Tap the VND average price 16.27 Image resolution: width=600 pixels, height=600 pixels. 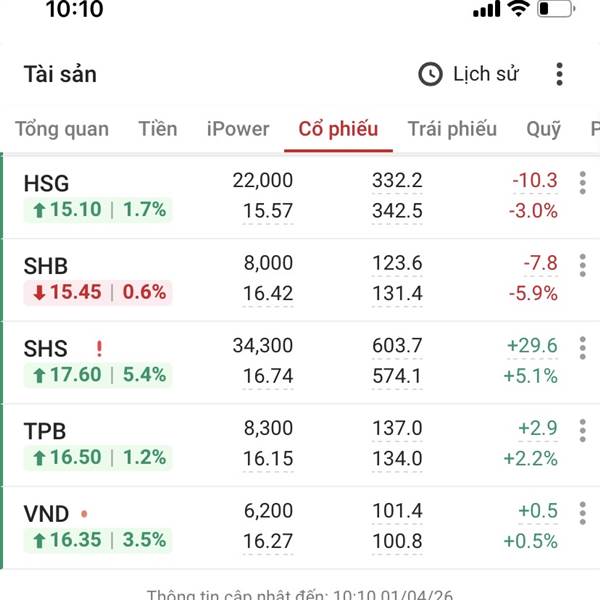pos(268,542)
